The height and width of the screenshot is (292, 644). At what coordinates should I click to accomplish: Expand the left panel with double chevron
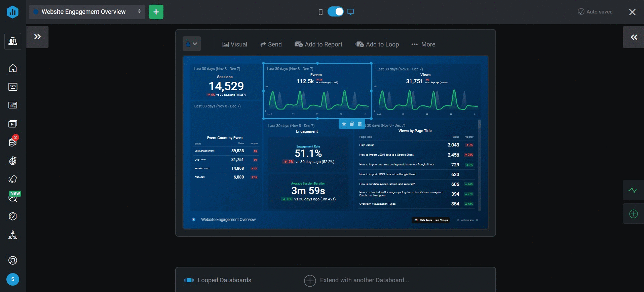tap(37, 37)
